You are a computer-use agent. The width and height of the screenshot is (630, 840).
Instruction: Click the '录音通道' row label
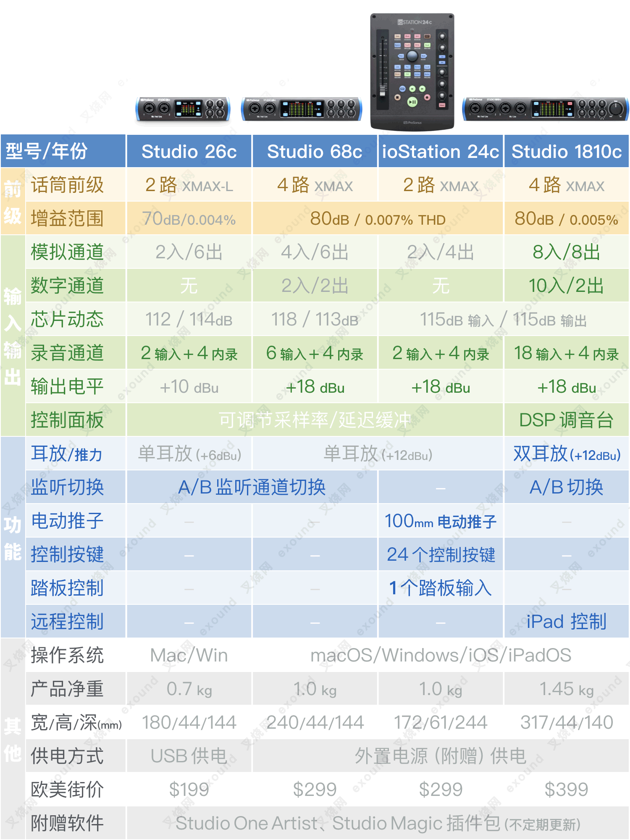(x=76, y=353)
